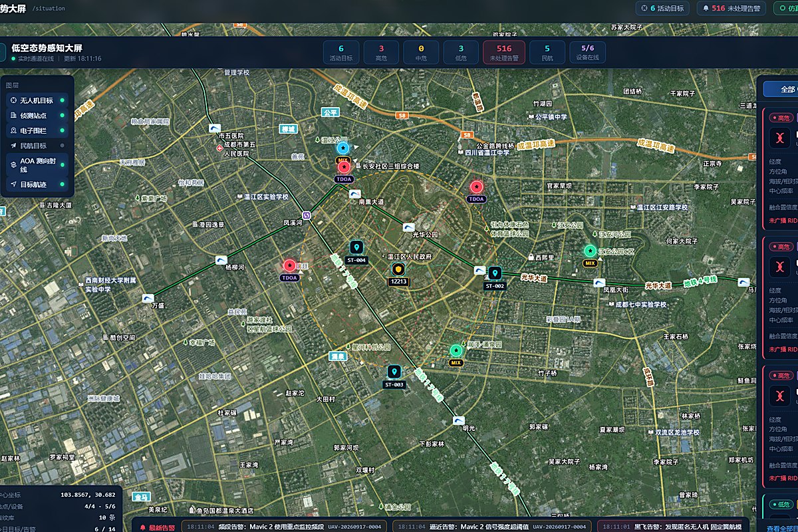Open the 频段告警 Mavic 2 alert

(x=285, y=527)
